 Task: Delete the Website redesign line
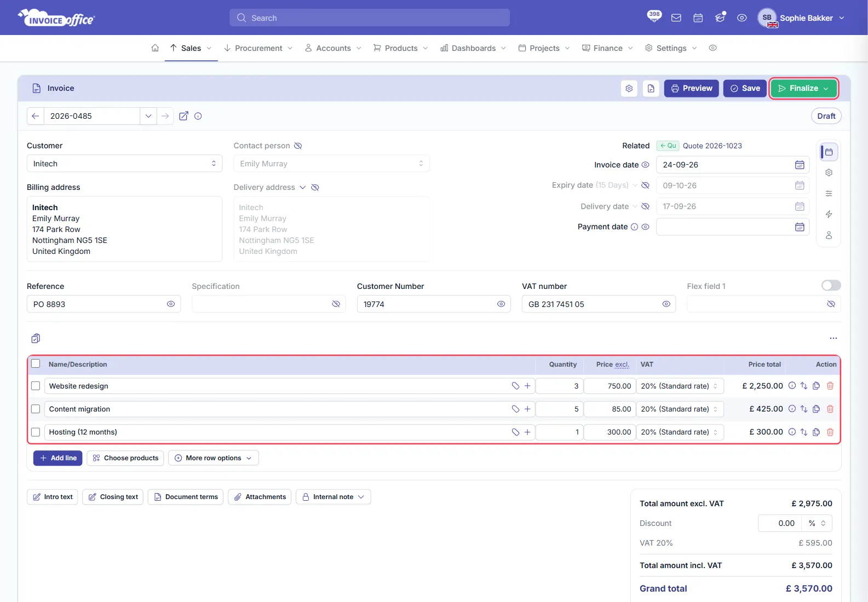[x=830, y=386]
